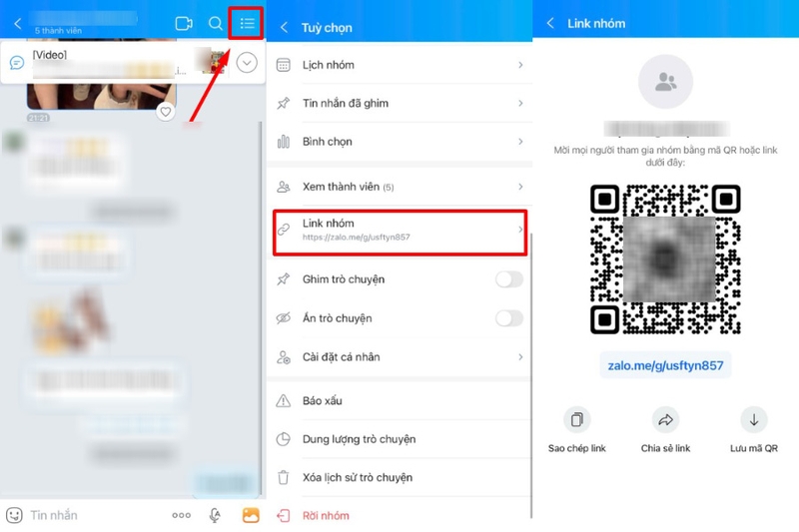The height and width of the screenshot is (532, 799).
Task: Open Tin nhắn đã ghim pinned messages
Action: [x=399, y=104]
